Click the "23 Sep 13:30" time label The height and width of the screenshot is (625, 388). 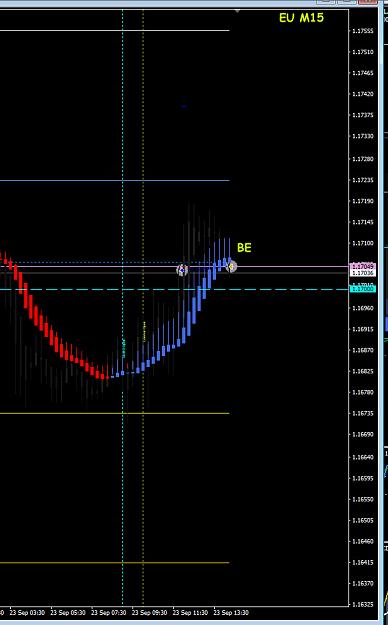click(x=231, y=612)
